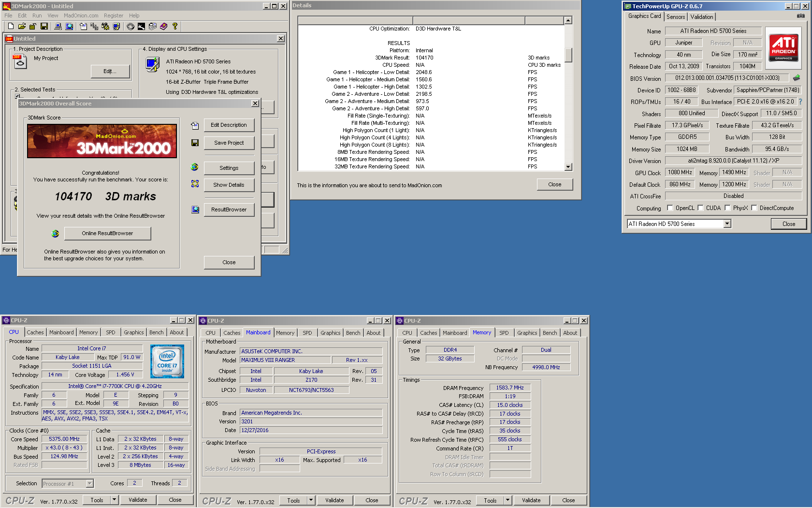This screenshot has height=508, width=812.
Task: Click the icon beside the ResultBrowser button
Action: 195,209
